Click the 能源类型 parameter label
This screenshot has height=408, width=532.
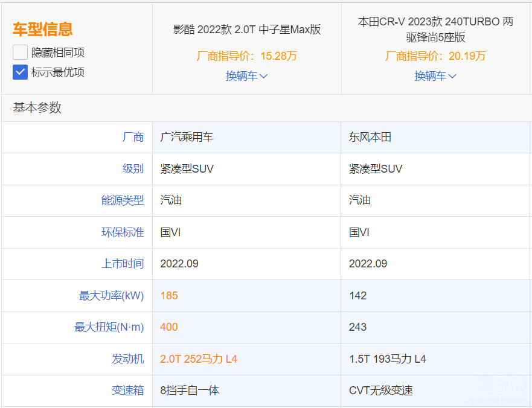pyautogui.click(x=123, y=200)
